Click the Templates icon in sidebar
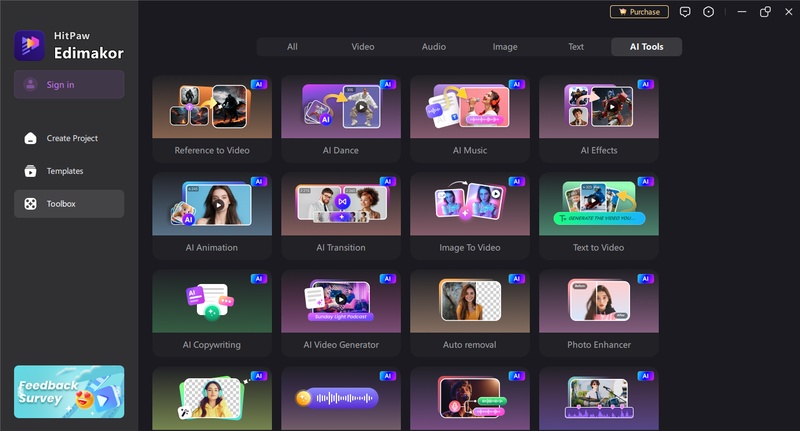This screenshot has height=431, width=800. 31,171
